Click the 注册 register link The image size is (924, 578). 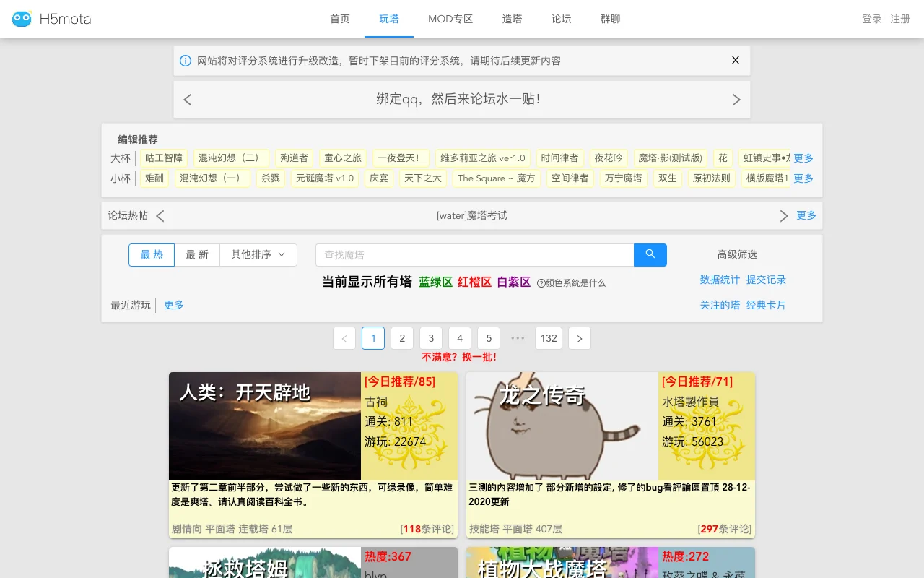tap(900, 19)
